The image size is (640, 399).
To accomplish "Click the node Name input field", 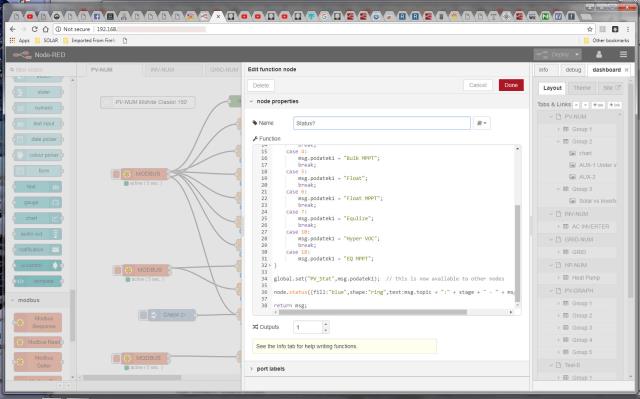I will pyautogui.click(x=382, y=123).
